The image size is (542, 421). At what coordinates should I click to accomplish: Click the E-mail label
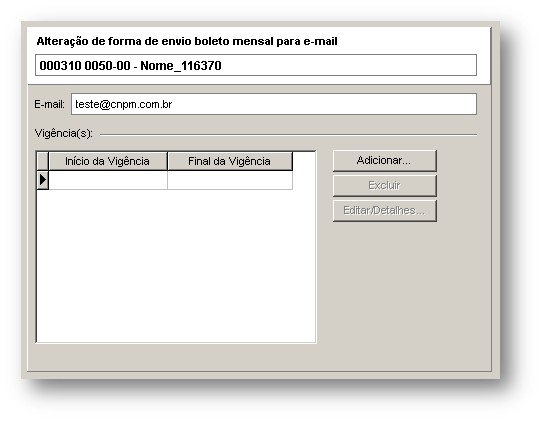click(x=49, y=104)
